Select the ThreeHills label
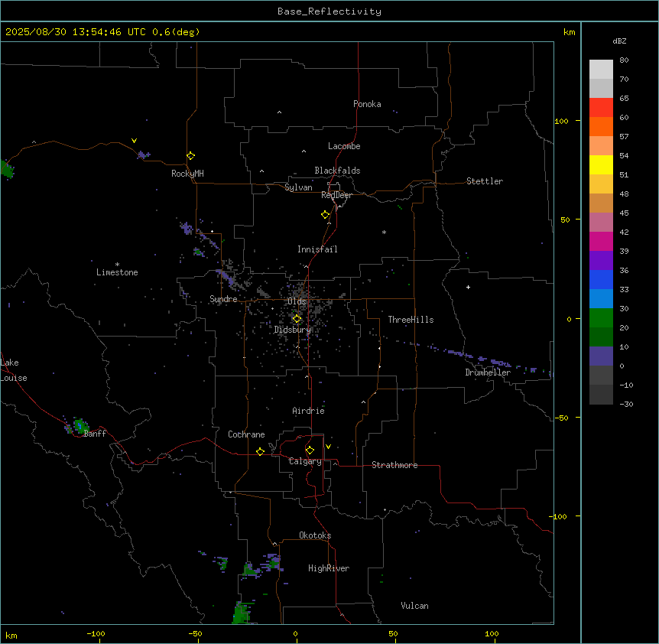Screen dimensions: 659x644 [x=411, y=320]
